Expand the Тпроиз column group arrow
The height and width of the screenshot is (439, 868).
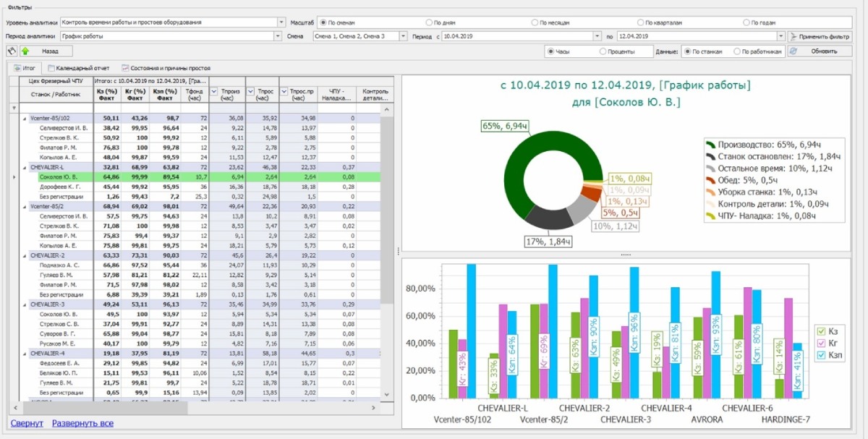pos(213,92)
